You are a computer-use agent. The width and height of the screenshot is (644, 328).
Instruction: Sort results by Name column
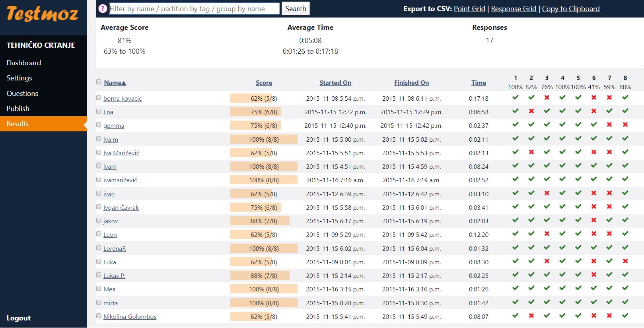pyautogui.click(x=115, y=83)
